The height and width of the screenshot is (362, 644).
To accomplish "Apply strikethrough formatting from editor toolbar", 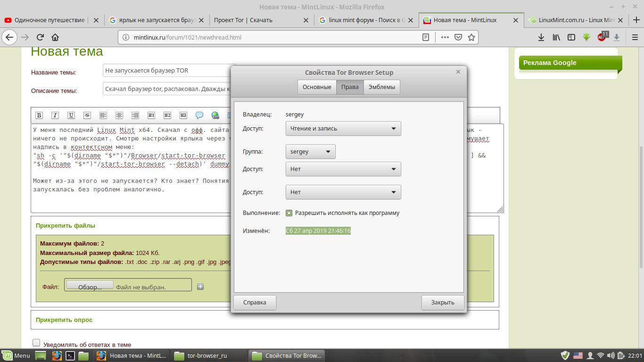I will pyautogui.click(x=87, y=115).
